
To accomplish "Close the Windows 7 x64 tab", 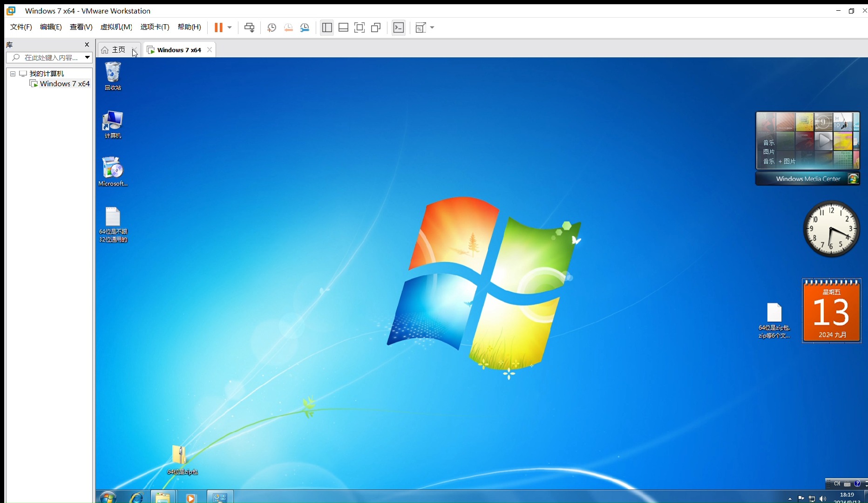I will click(210, 50).
